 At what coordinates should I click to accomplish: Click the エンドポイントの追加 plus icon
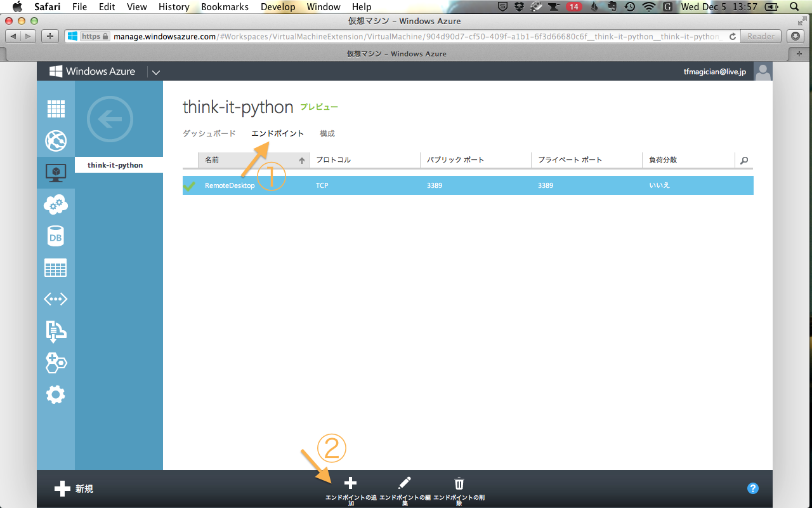point(350,483)
